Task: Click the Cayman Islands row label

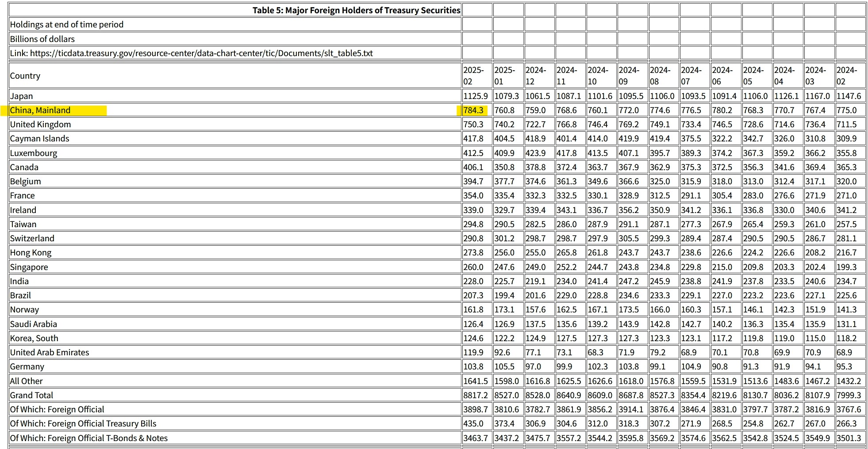Action: tap(40, 138)
